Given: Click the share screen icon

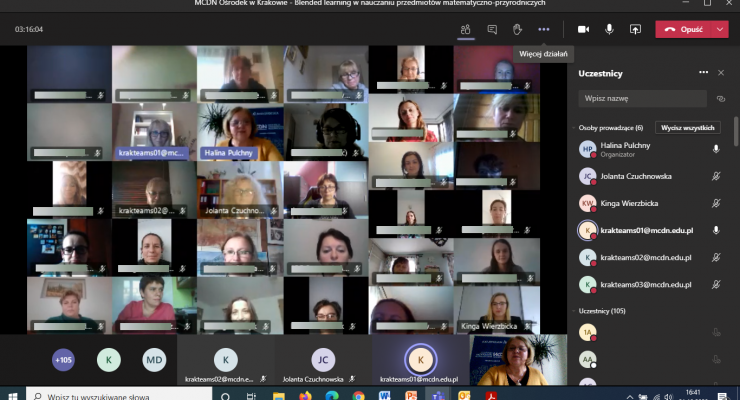Looking at the screenshot, I should (635, 29).
